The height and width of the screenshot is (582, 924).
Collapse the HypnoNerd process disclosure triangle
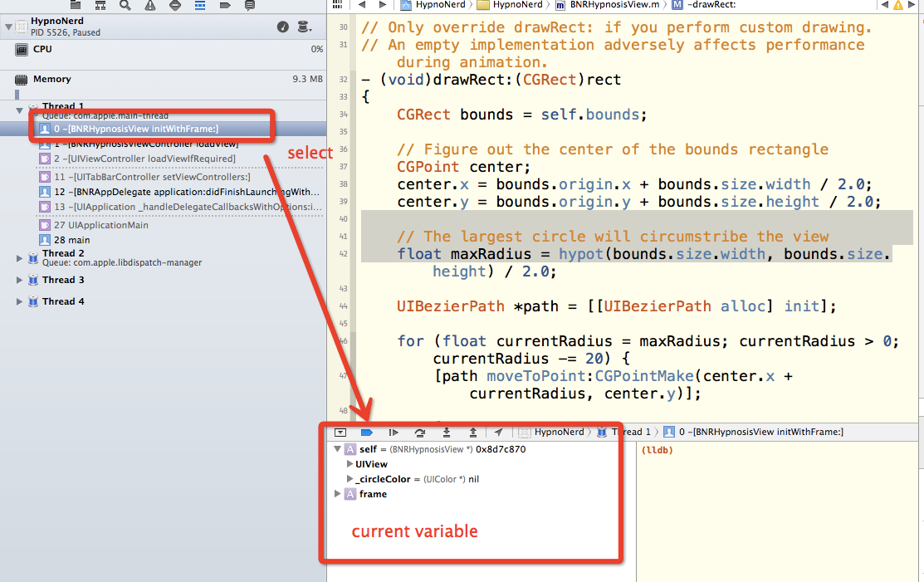[8, 27]
